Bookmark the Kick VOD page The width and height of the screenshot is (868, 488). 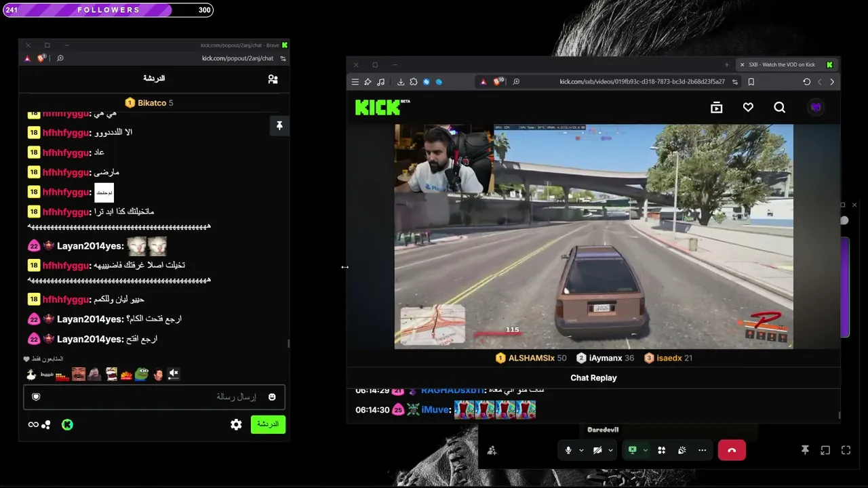(751, 82)
